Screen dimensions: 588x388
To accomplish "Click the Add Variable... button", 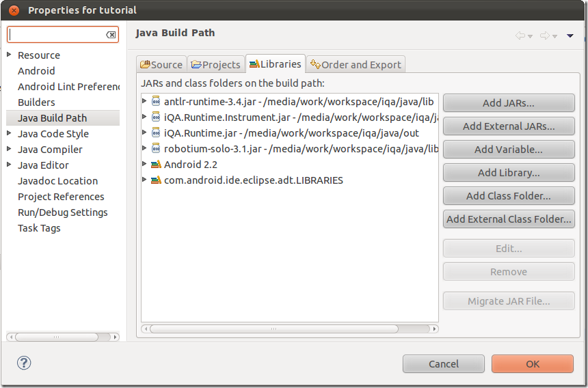I will click(x=509, y=150).
